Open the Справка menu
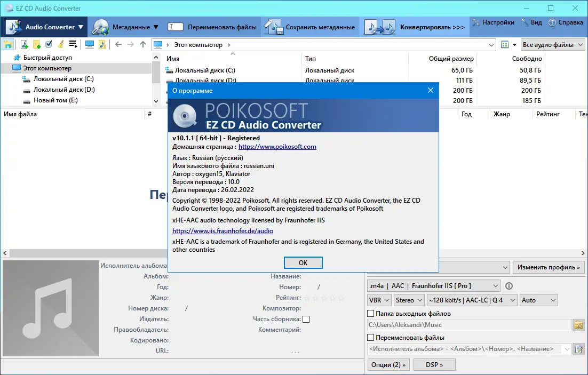 [566, 22]
